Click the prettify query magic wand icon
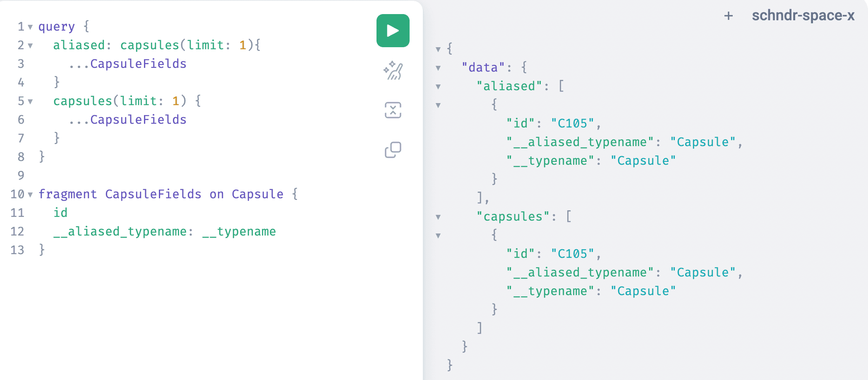This screenshot has height=380, width=868. coord(393,70)
